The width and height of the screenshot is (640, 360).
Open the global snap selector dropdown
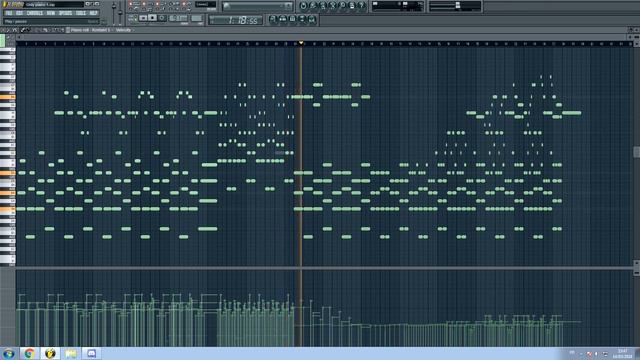point(205,4)
